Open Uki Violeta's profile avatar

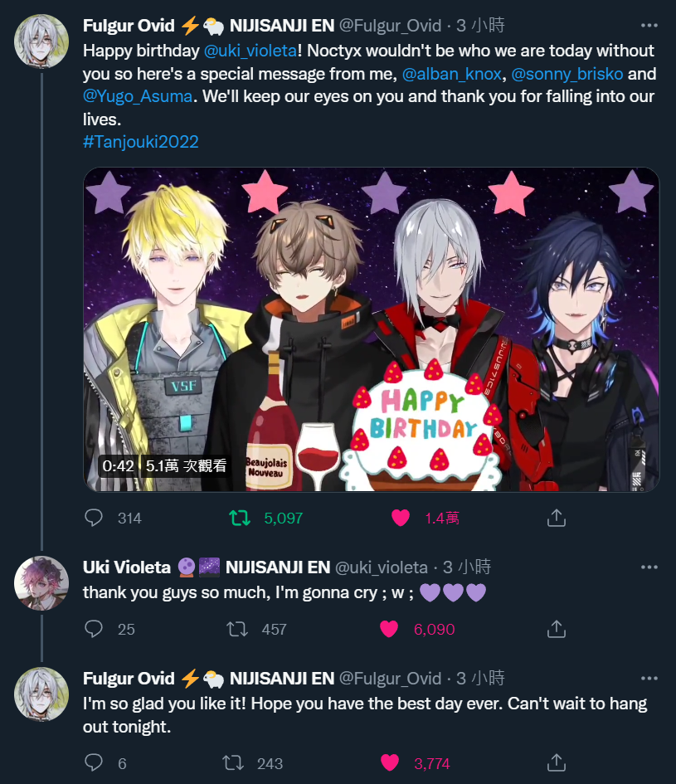pos(41,583)
